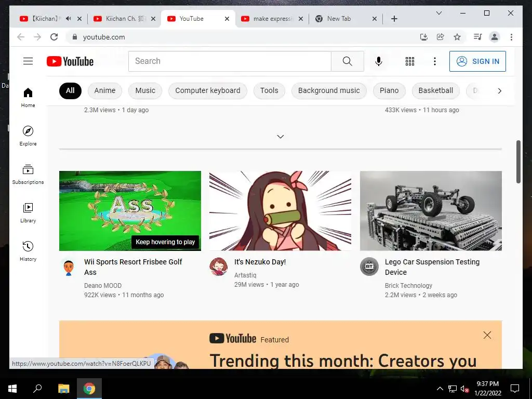This screenshot has height=399, width=532.
Task: Open Windows Start menu
Action: [x=12, y=389]
